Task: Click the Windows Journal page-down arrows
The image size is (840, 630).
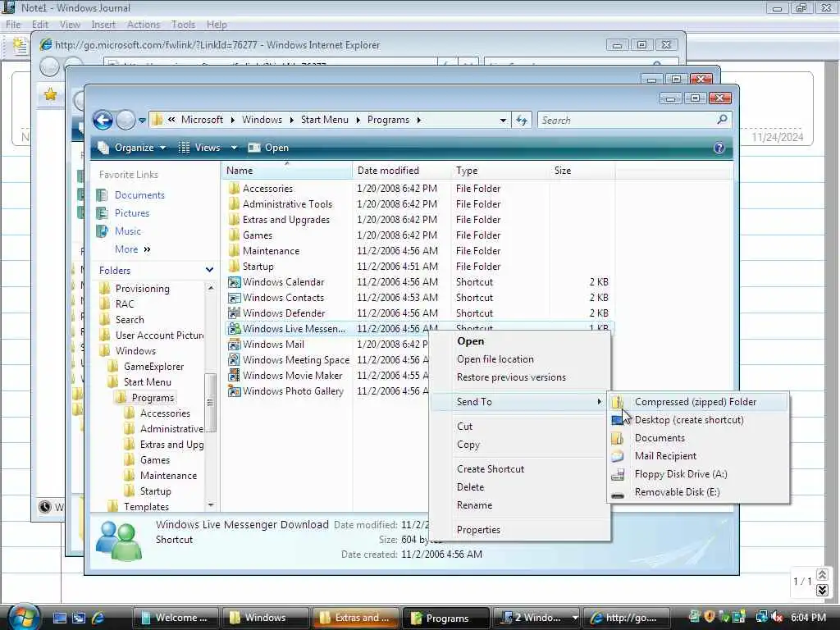Action: (822, 590)
